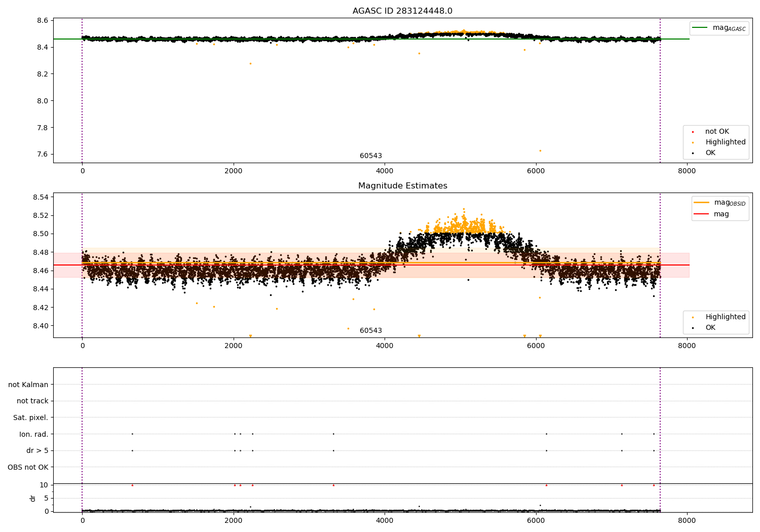
Task: Click the 'Magnitude Estimates' plot title
Action: click(402, 186)
